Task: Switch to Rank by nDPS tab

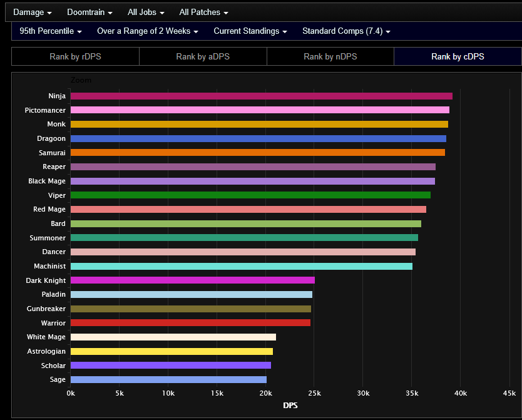Action: 330,56
